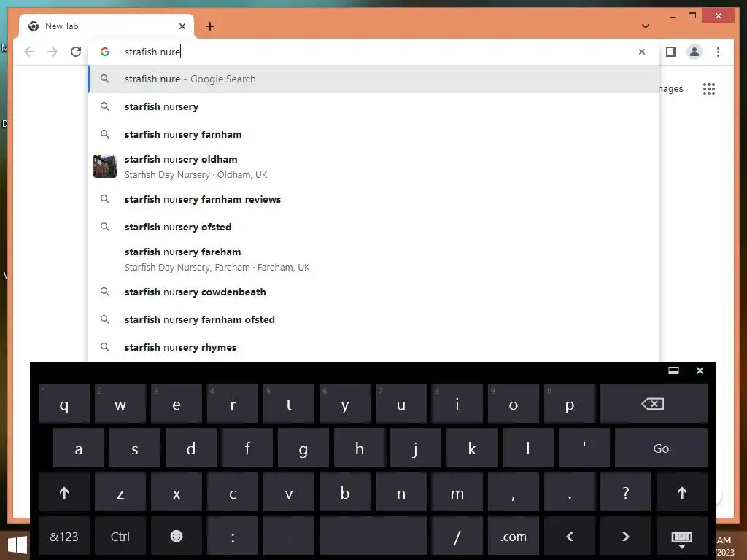The image size is (747, 560).
Task: Pick the 'starfish nursery ofsted' suggestion
Action: [x=374, y=227]
